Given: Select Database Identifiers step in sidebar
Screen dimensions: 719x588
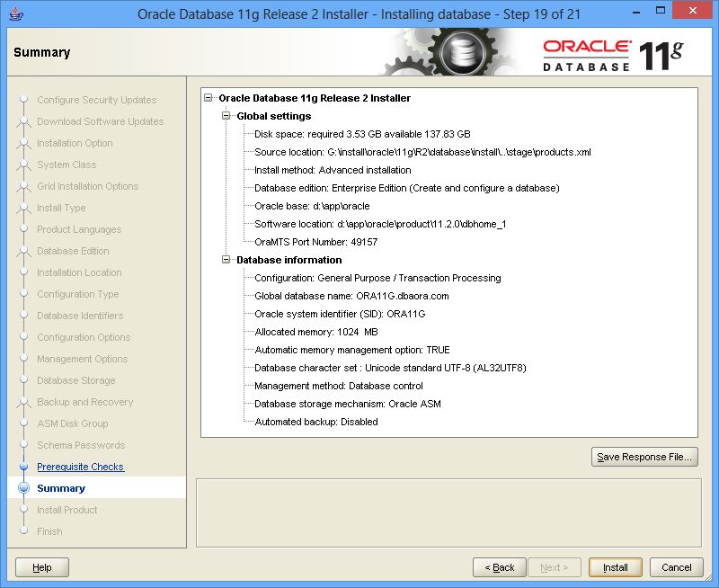Looking at the screenshot, I should point(80,315).
